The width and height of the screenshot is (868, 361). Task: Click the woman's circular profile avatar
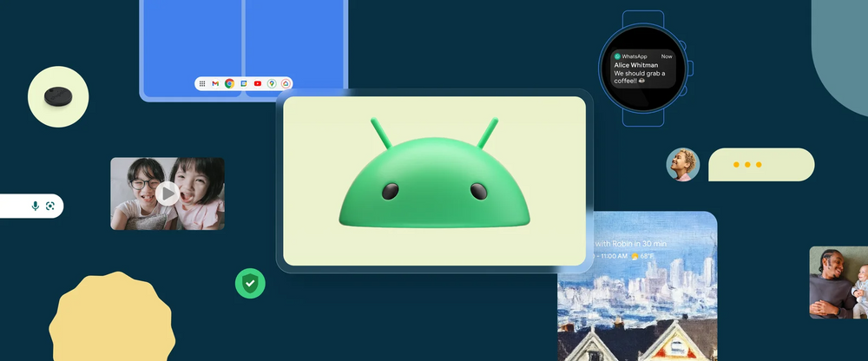point(682,164)
